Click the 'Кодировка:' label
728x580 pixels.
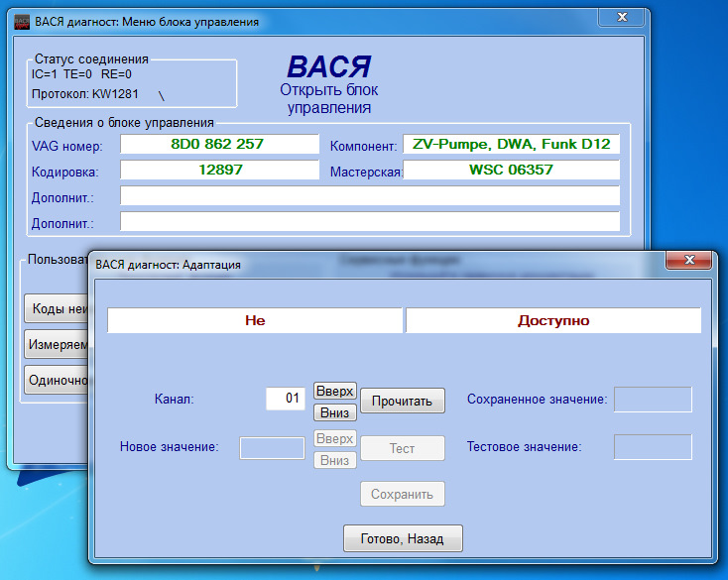pos(65,173)
